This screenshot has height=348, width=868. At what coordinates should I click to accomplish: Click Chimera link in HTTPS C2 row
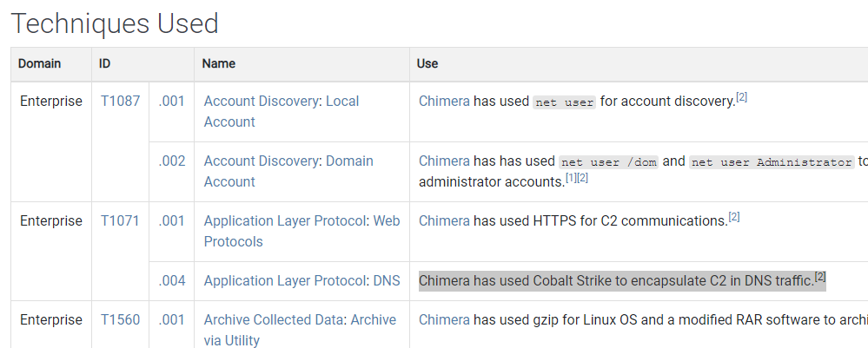(x=444, y=220)
